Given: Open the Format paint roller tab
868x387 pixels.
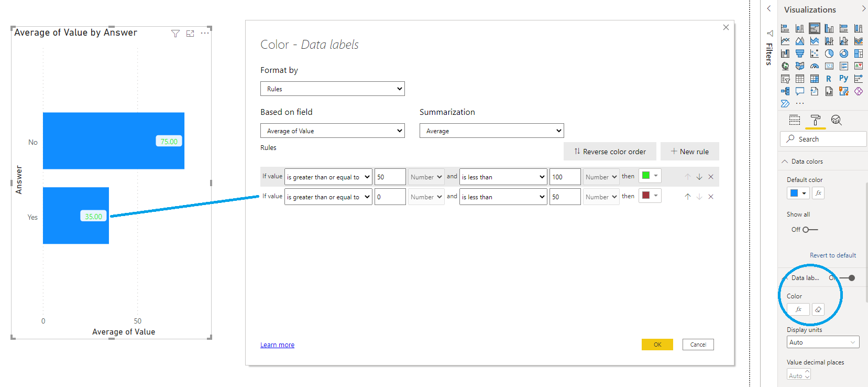Looking at the screenshot, I should click(816, 120).
